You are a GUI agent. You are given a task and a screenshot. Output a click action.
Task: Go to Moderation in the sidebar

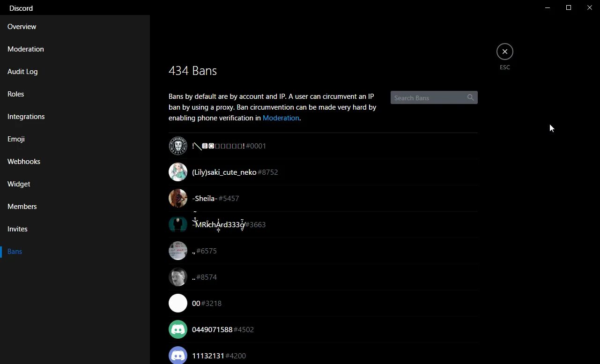[75, 49]
